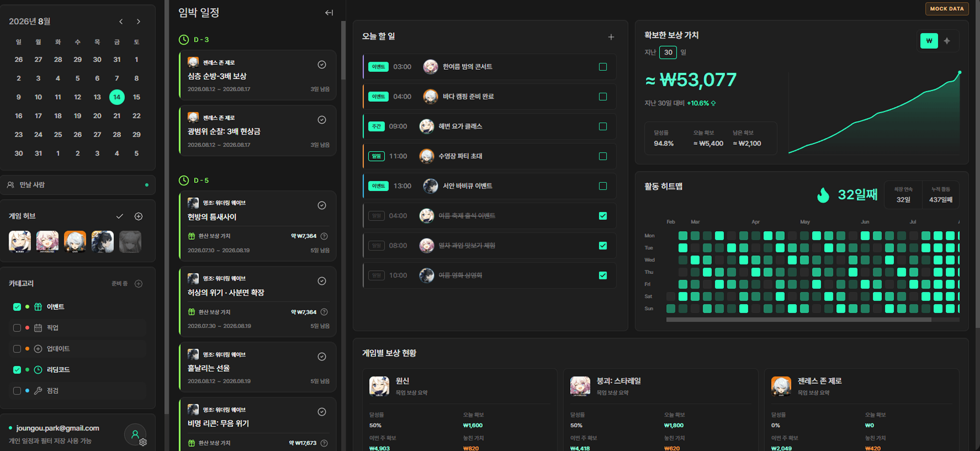Check off 서안 바비큐 이벤트 task

click(x=603, y=186)
